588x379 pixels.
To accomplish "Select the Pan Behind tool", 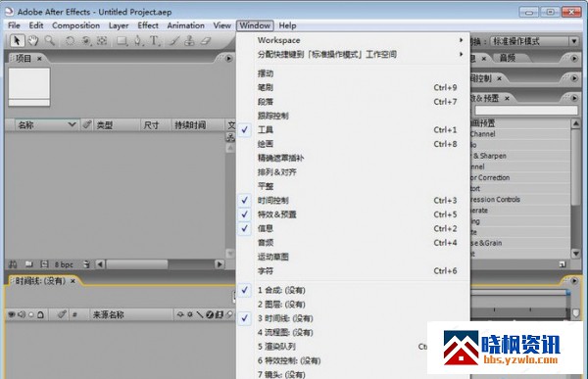I will pyautogui.click(x=102, y=40).
